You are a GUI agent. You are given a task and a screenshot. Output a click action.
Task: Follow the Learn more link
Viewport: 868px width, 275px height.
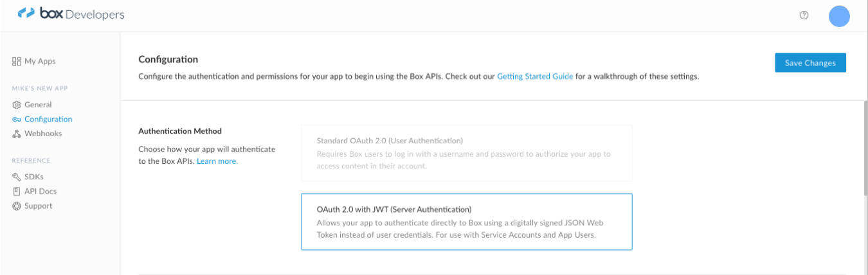pyautogui.click(x=217, y=161)
